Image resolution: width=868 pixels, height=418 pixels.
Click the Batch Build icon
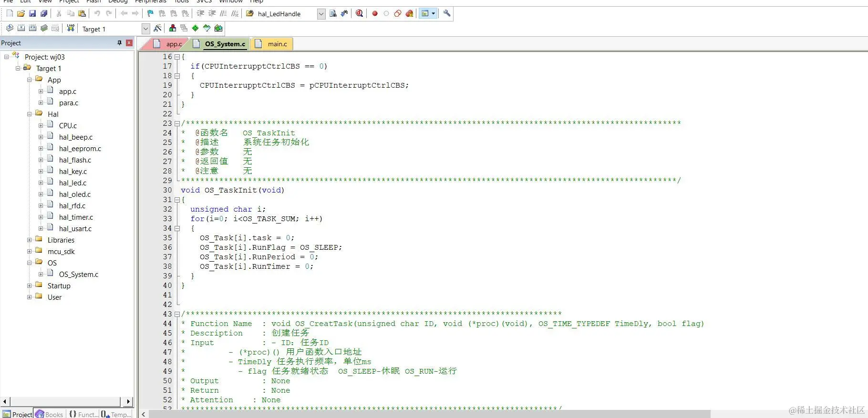(44, 28)
